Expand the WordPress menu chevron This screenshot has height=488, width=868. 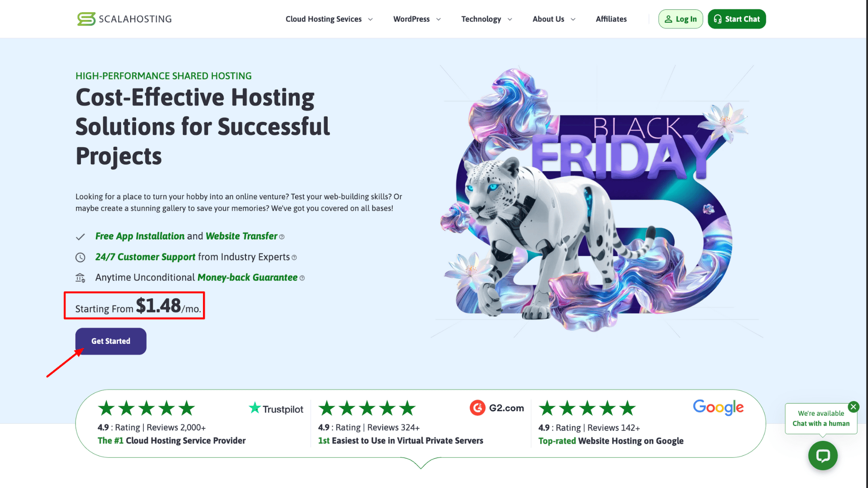coord(438,19)
